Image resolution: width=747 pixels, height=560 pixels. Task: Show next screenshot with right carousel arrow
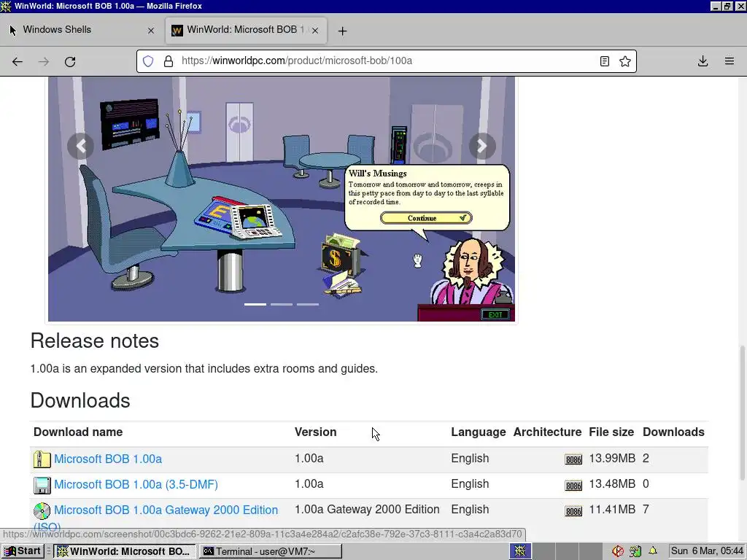coord(482,146)
